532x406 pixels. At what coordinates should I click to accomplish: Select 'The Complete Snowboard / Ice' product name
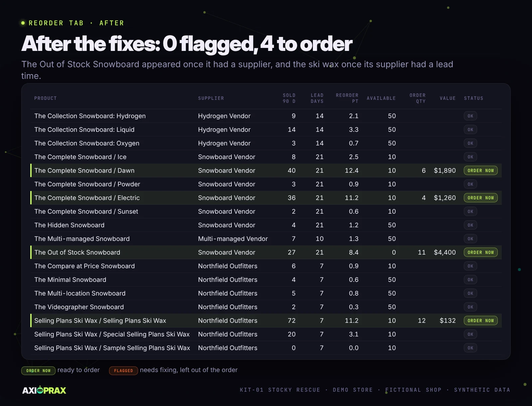(80, 157)
